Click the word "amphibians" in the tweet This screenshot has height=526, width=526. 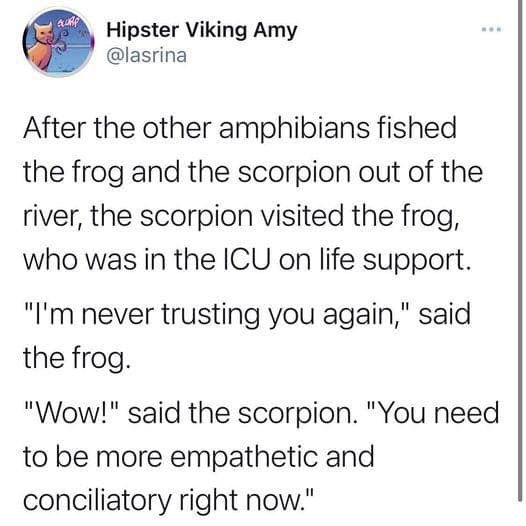[294, 128]
